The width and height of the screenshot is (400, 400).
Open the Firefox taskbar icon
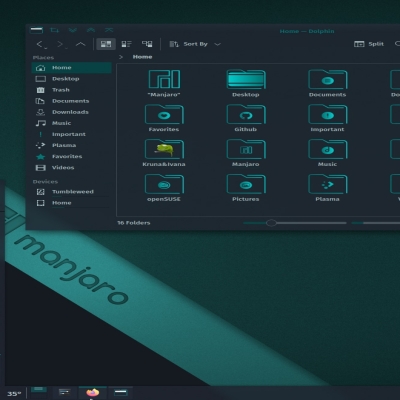point(93,393)
